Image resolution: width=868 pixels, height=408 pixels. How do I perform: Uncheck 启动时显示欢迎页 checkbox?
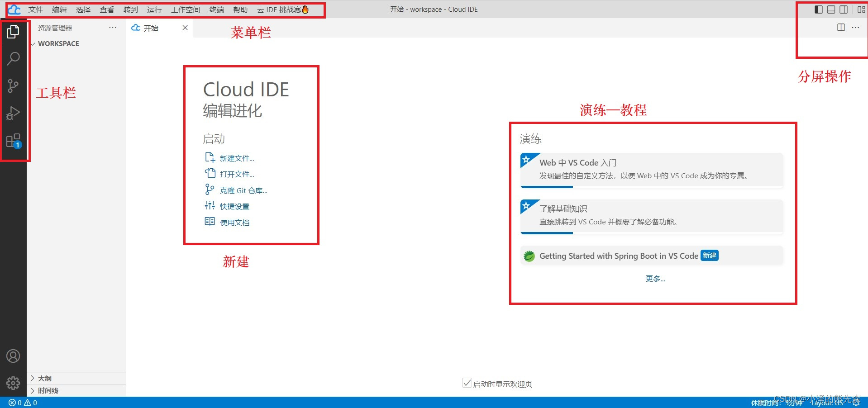(467, 383)
